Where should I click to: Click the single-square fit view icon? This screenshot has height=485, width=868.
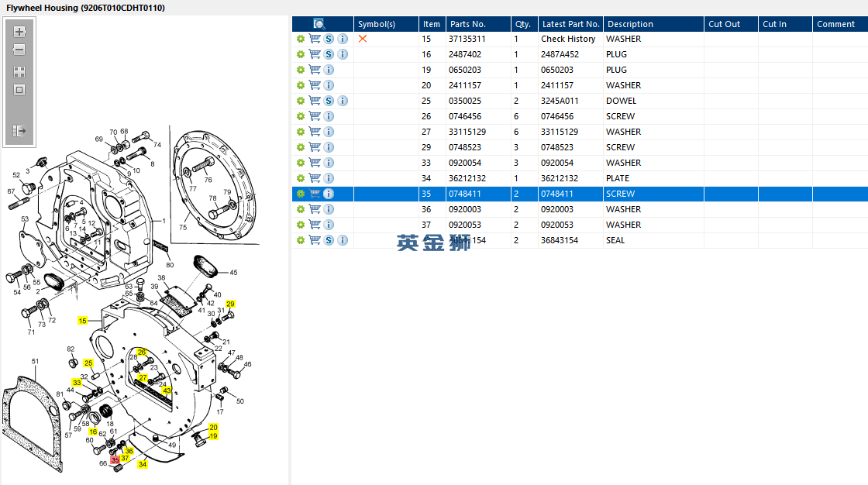coord(19,90)
